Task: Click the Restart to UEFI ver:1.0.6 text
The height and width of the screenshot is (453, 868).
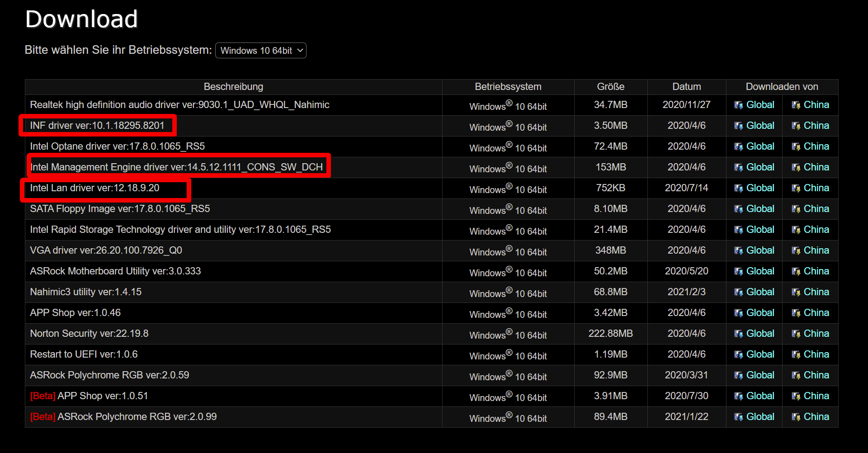Action: point(84,354)
